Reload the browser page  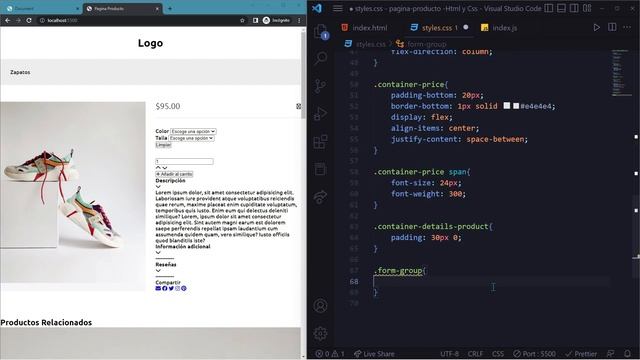pos(29,20)
